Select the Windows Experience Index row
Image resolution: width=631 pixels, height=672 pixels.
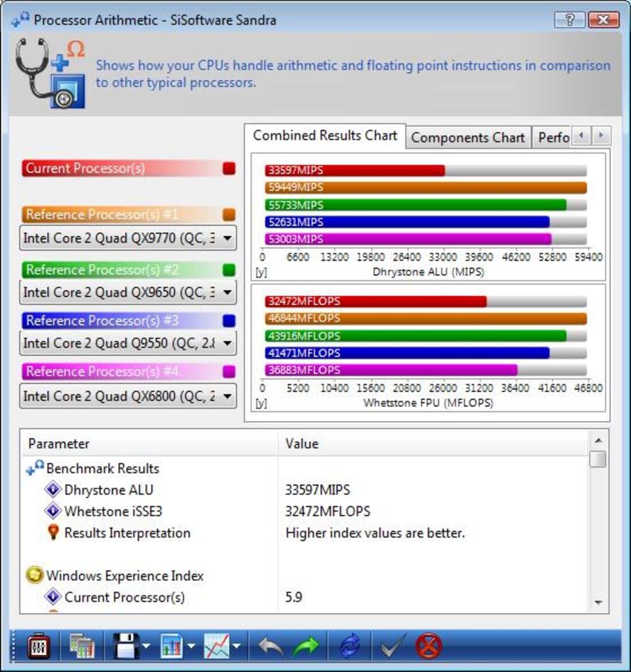tap(304, 575)
